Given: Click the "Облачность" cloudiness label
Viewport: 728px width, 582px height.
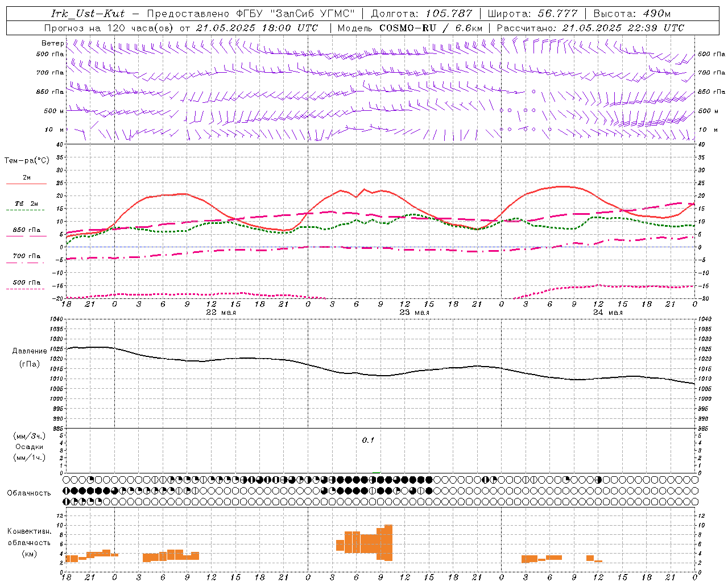Looking at the screenshot, I should pos(29,493).
